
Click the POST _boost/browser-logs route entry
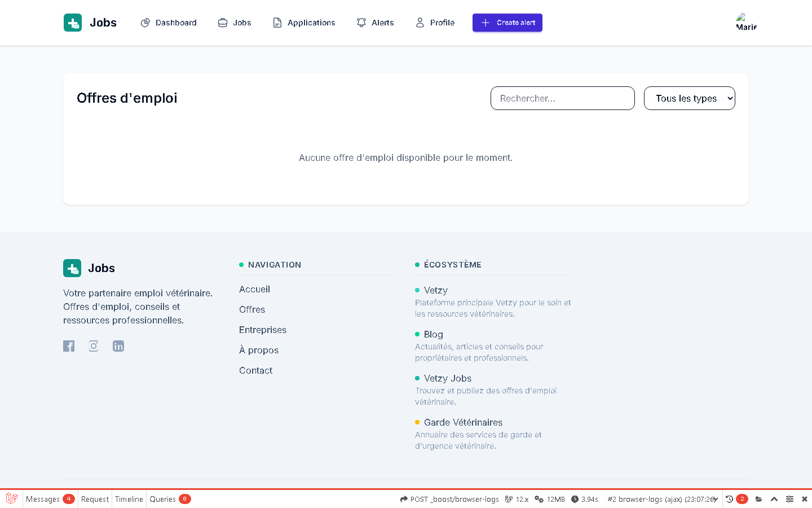[449, 499]
